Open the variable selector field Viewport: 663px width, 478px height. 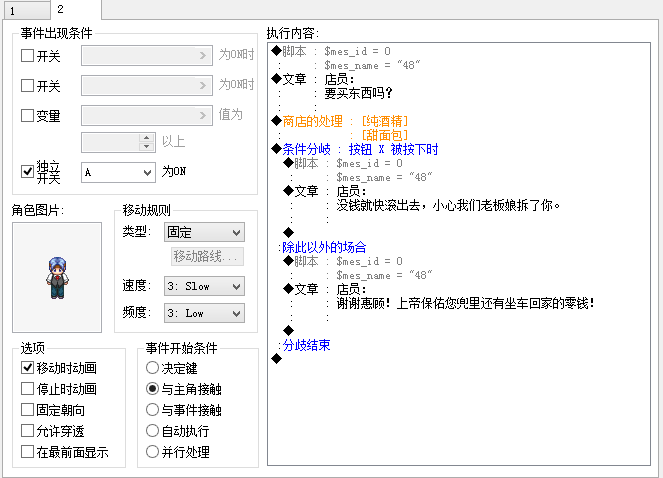coord(147,115)
